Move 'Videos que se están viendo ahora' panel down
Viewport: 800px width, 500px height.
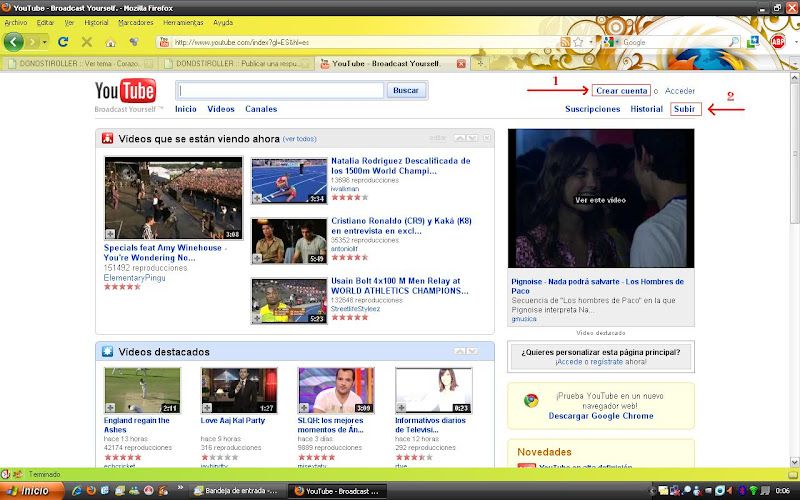472,138
